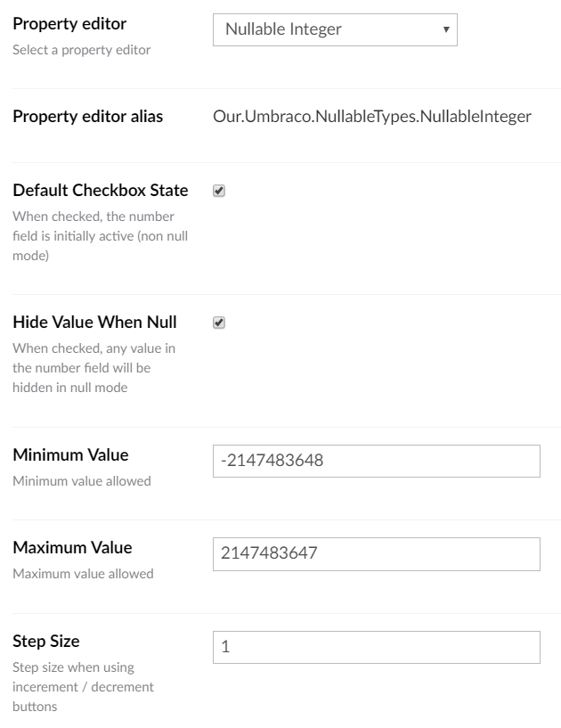Uncheck the Hide Value When Null checkbox
The image size is (561, 728).
coord(219,323)
